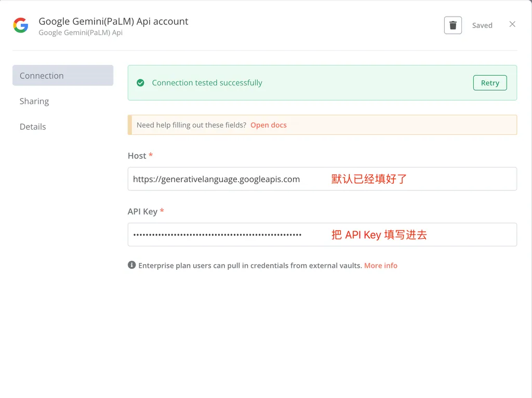Click the Enterprise plan users notice text
532x398 pixels.
tap(250, 266)
